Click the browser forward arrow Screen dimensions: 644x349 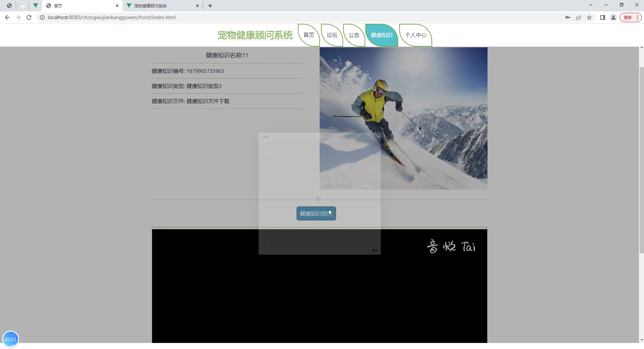(18, 17)
